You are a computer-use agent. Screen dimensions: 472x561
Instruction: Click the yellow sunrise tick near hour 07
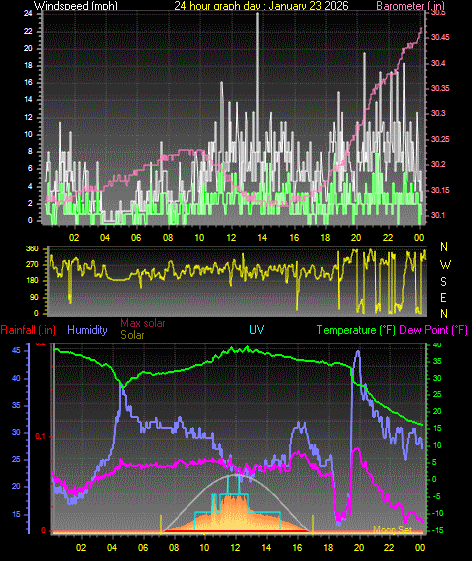coord(161,524)
